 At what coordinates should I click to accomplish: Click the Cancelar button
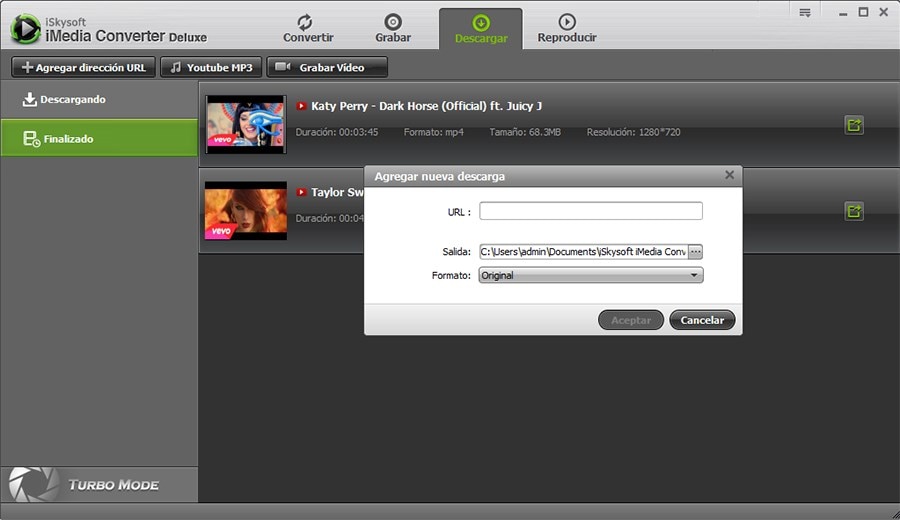click(702, 320)
